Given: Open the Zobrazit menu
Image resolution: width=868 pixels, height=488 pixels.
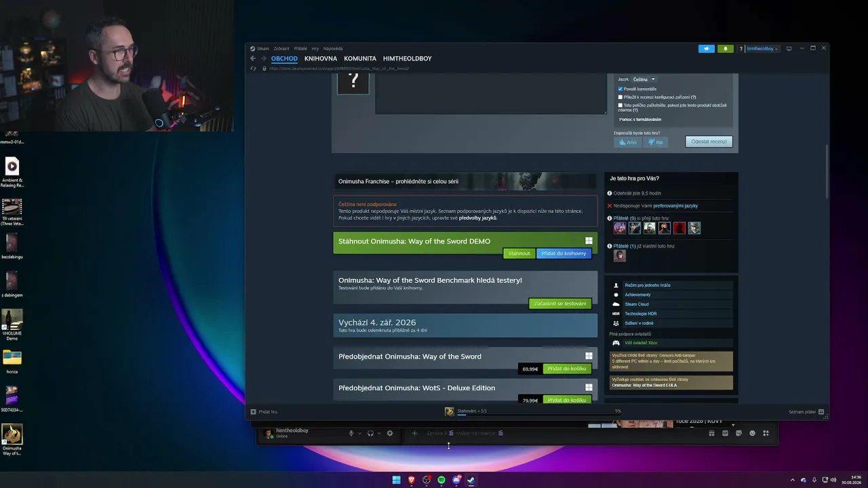Looking at the screenshot, I should pyautogui.click(x=281, y=49).
